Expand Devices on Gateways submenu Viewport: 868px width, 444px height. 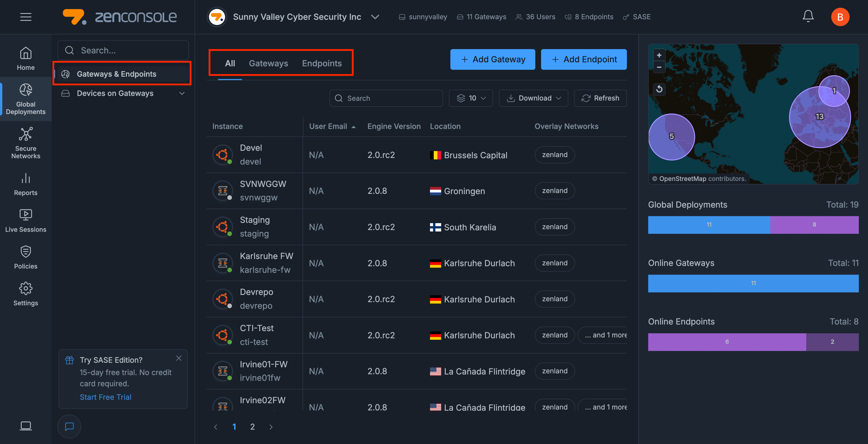(x=182, y=93)
